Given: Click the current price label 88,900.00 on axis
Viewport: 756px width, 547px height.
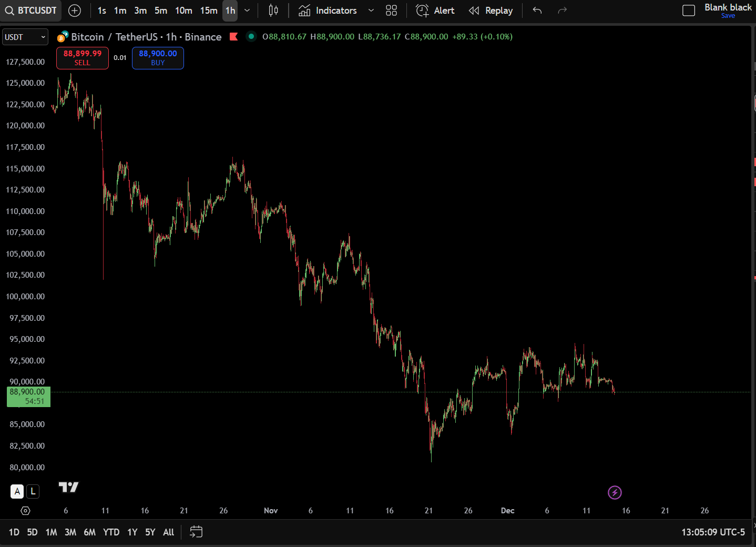Looking at the screenshot, I should coord(28,397).
